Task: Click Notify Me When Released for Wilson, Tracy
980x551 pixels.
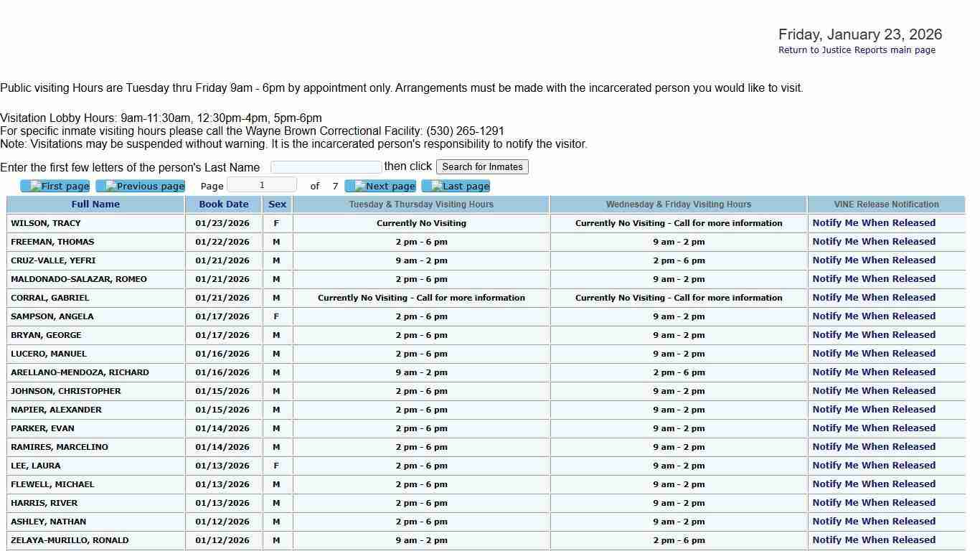Action: coord(874,223)
